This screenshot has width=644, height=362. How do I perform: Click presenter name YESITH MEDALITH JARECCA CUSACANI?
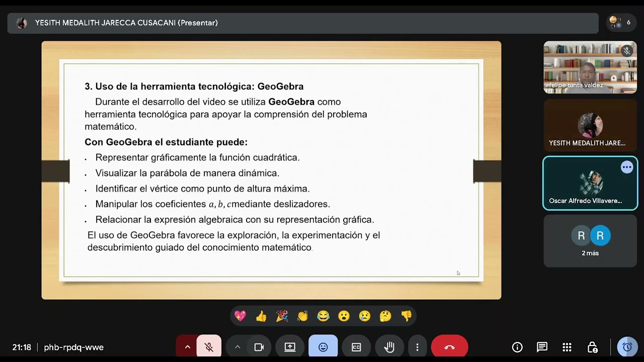click(x=126, y=23)
